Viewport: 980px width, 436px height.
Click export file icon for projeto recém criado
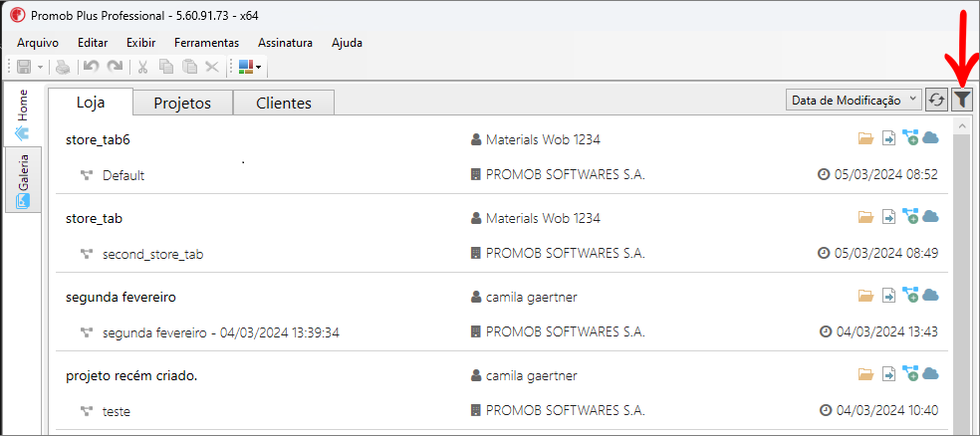click(x=888, y=374)
